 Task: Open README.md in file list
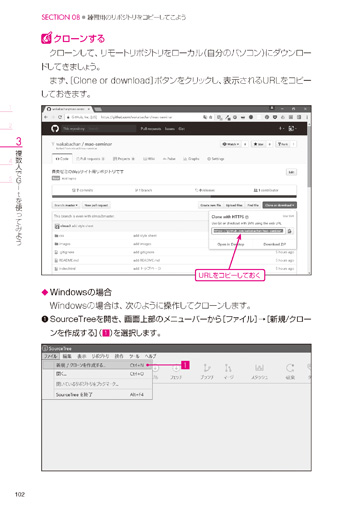click(x=66, y=260)
